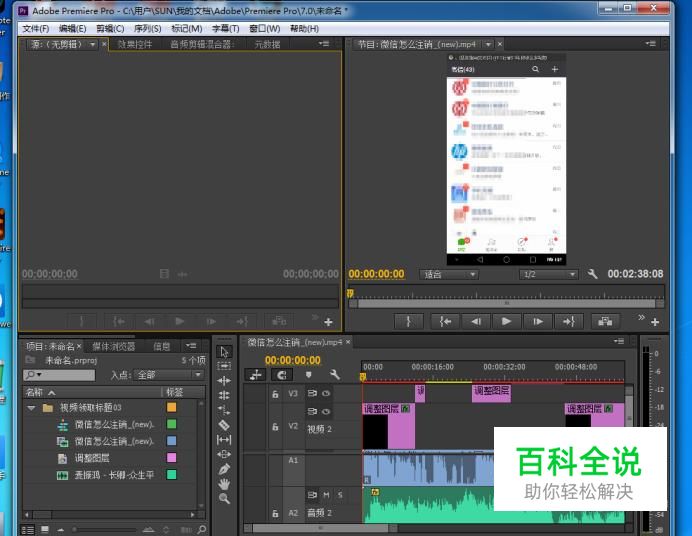Switch to 媒体浏览器 tab

click(x=113, y=347)
